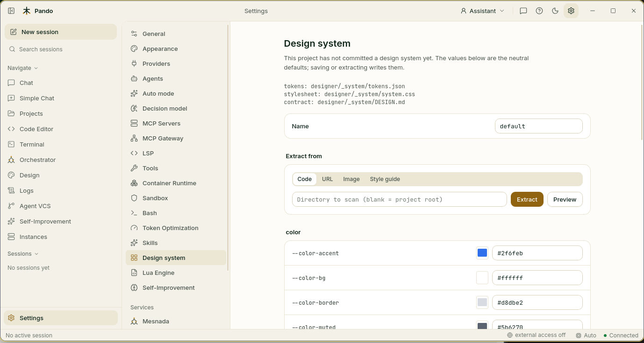
Task: Focus the Search sessions field
Action: [x=61, y=49]
